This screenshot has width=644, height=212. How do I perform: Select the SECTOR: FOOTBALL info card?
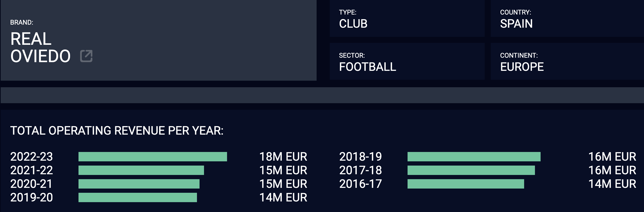click(x=407, y=61)
